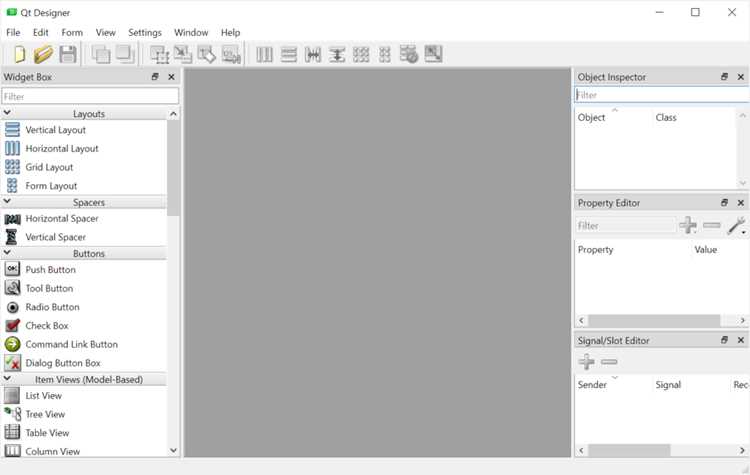This screenshot has height=475, width=750.
Task: Close the Signal/Slot Editor panel
Action: click(x=741, y=340)
